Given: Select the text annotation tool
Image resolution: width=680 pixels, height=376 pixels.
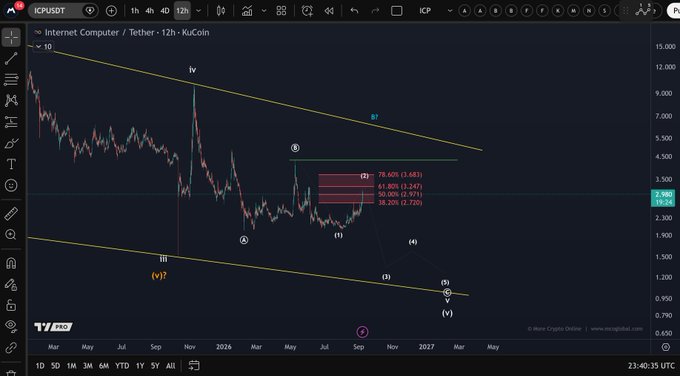Looking at the screenshot, I should coord(11,164).
